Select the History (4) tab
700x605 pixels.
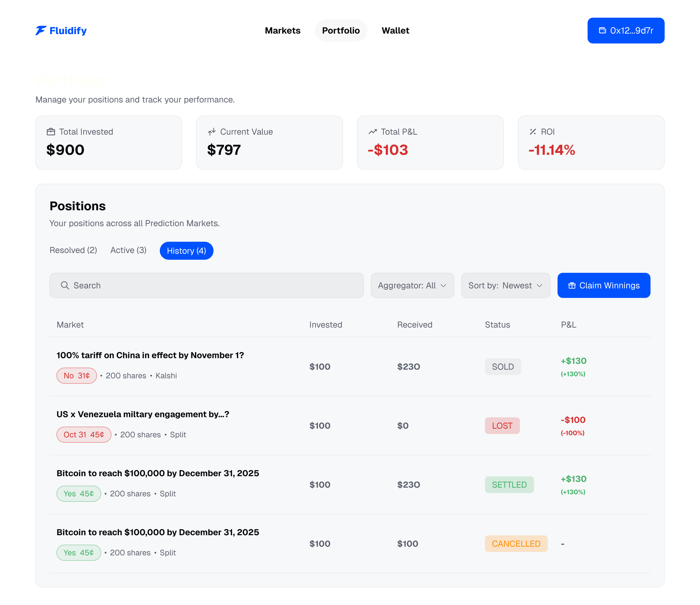click(186, 251)
